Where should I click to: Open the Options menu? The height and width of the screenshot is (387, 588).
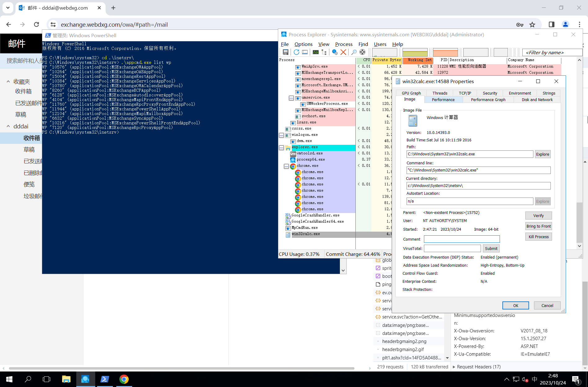click(x=303, y=44)
